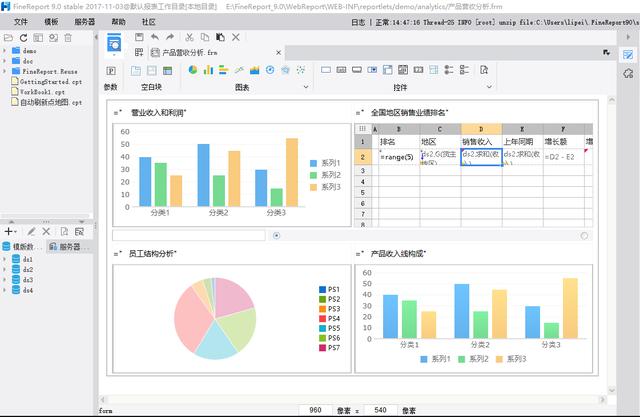Add the radio button group widget
The height and width of the screenshot is (417, 640).
coord(449,70)
